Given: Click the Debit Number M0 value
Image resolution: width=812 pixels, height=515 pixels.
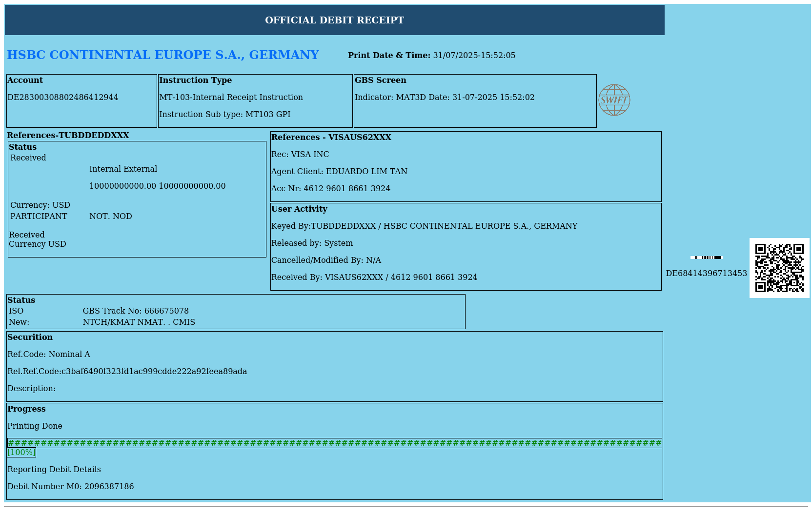Looking at the screenshot, I should [x=109, y=487].
